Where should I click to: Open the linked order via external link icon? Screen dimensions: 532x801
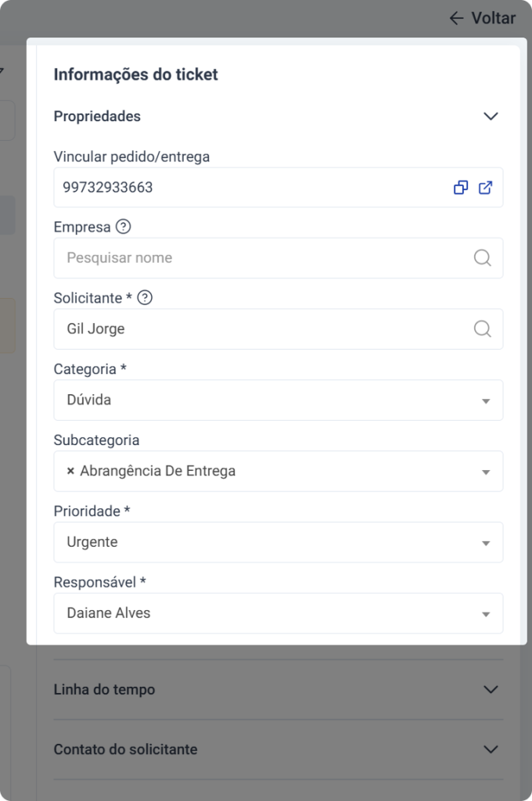coord(487,188)
